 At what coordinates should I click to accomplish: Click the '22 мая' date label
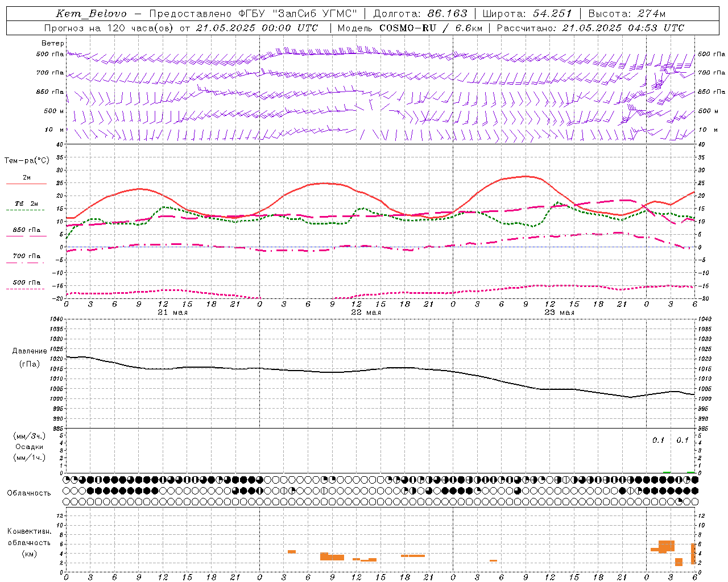point(366,313)
